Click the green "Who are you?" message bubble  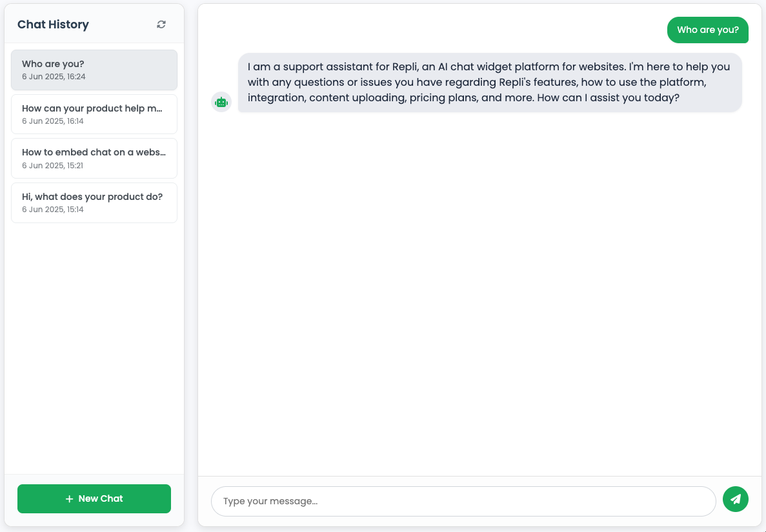[x=707, y=30]
